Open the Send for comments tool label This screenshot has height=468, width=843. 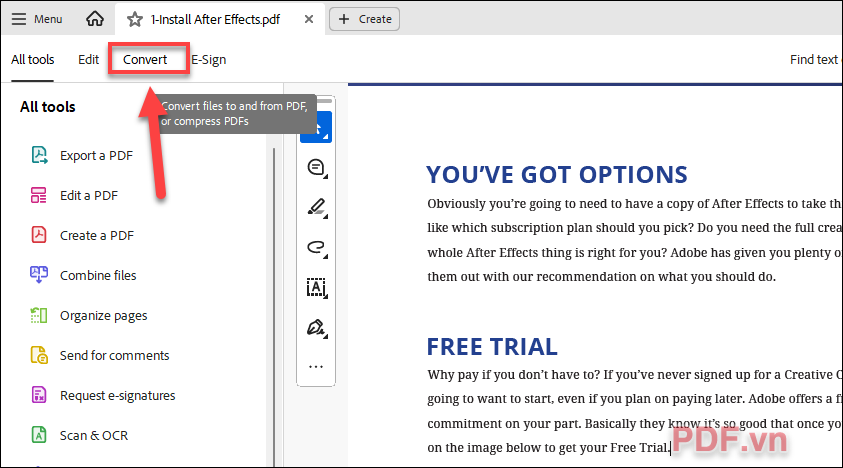coord(115,356)
